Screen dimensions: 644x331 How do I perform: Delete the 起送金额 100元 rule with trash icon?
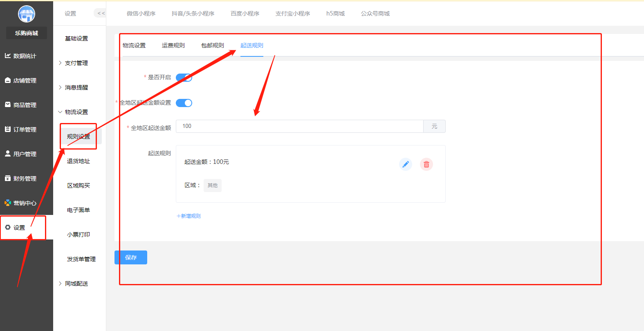tap(426, 164)
